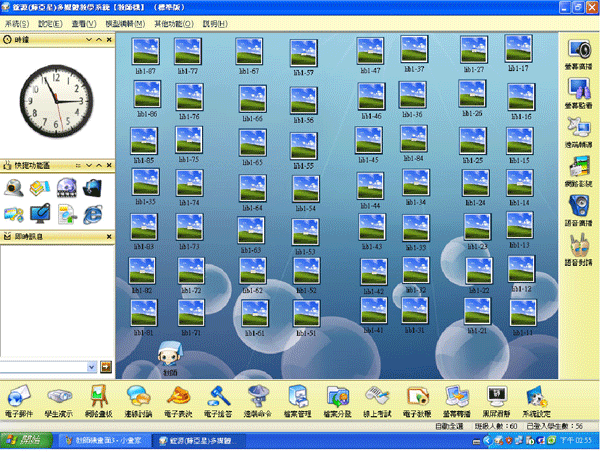Click taskbar clock showing 02:55
The height and width of the screenshot is (458, 600).
576,440
